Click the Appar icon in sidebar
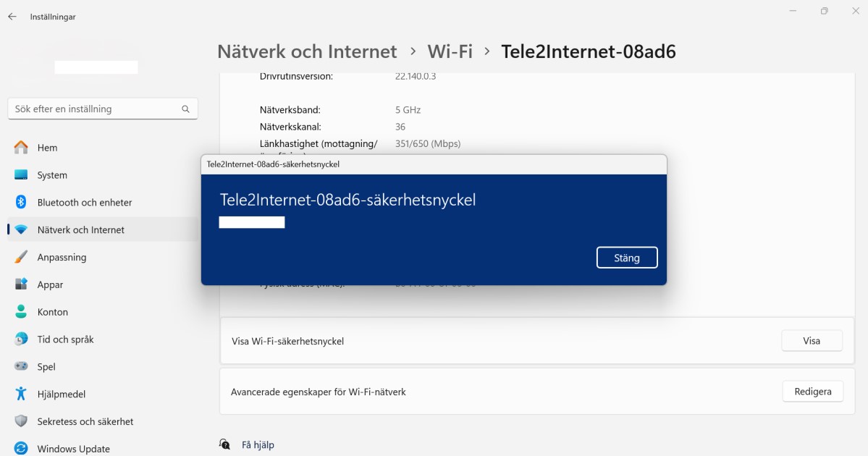 21,284
